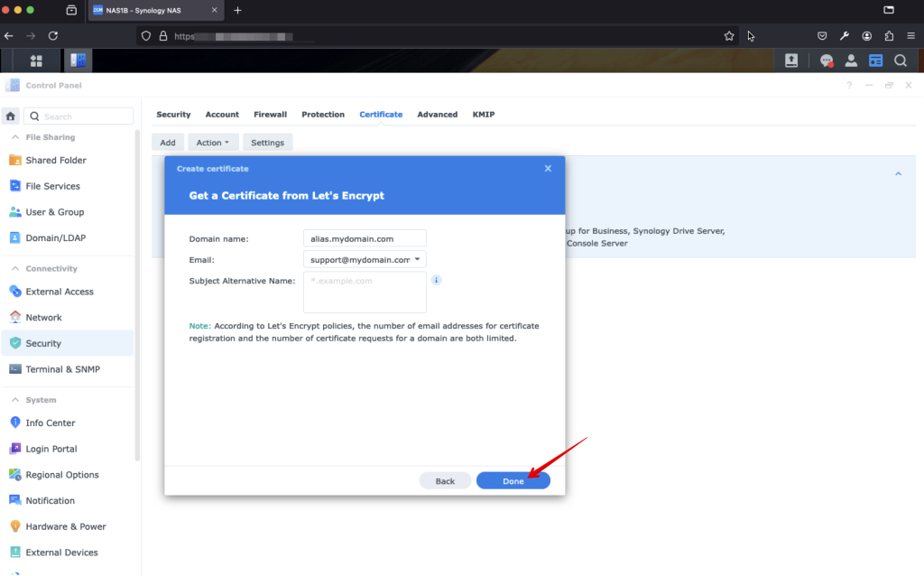This screenshot has width=924, height=576.
Task: Switch to the Firewall tab
Action: click(x=271, y=115)
